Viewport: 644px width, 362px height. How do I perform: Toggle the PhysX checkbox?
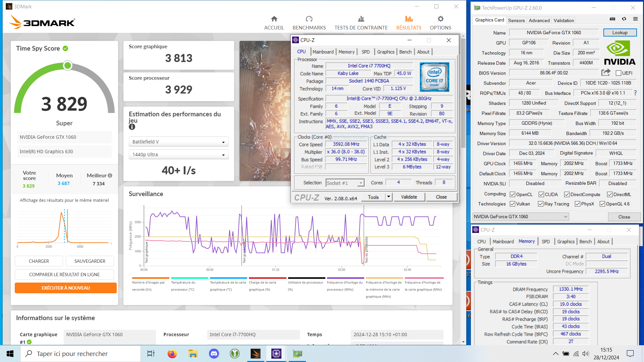(578, 204)
